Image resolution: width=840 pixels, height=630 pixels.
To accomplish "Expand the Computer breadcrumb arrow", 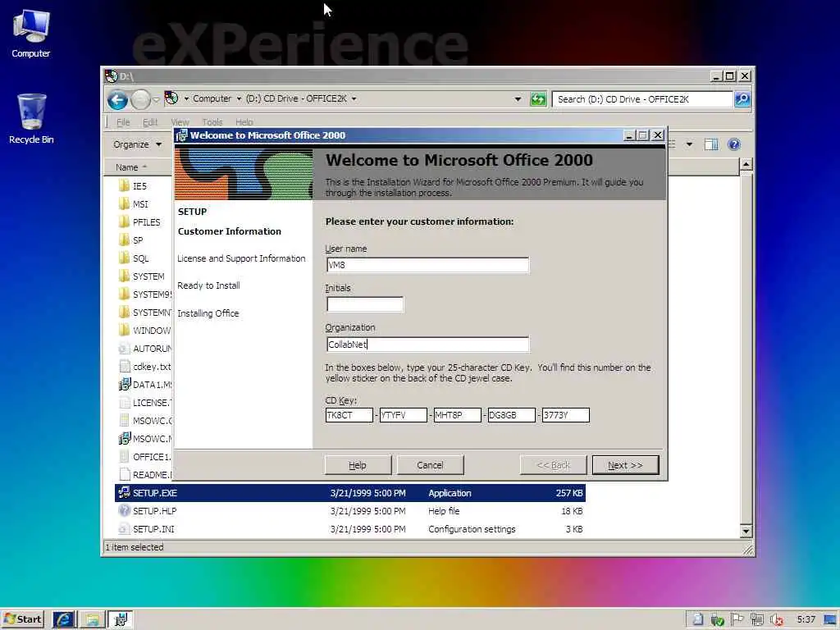I will point(239,98).
